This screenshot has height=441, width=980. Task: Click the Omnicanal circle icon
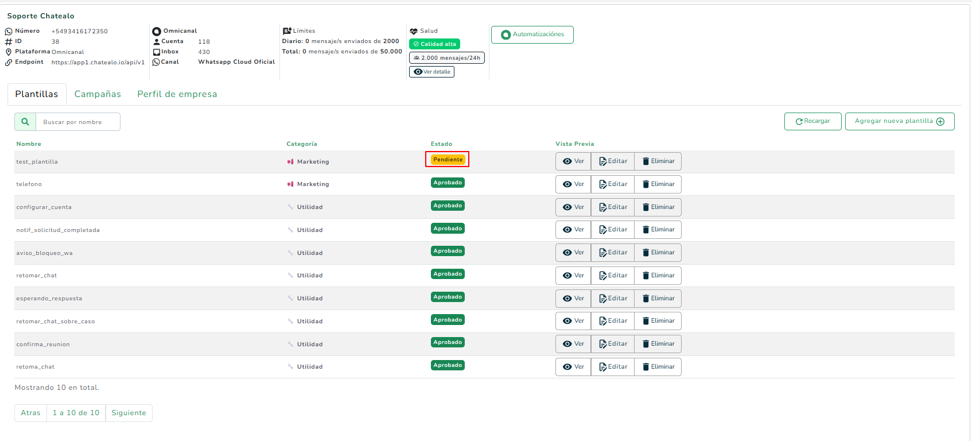(157, 32)
